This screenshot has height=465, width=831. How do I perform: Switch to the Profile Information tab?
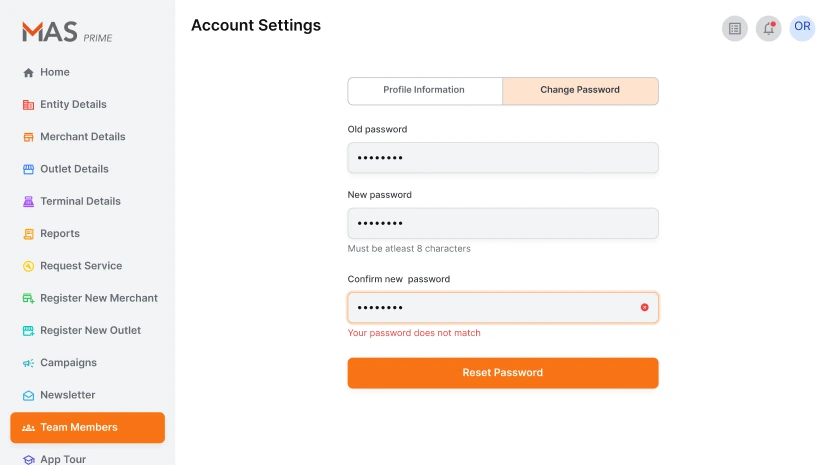coord(424,90)
